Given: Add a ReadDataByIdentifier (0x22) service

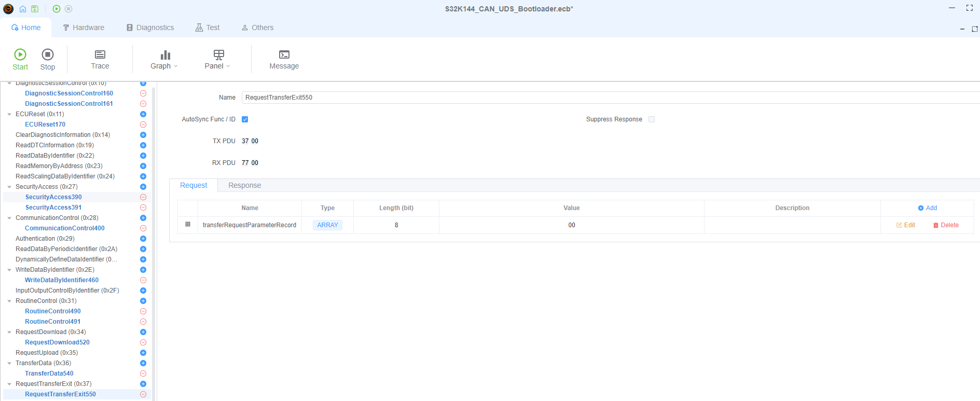Looking at the screenshot, I should tap(143, 156).
